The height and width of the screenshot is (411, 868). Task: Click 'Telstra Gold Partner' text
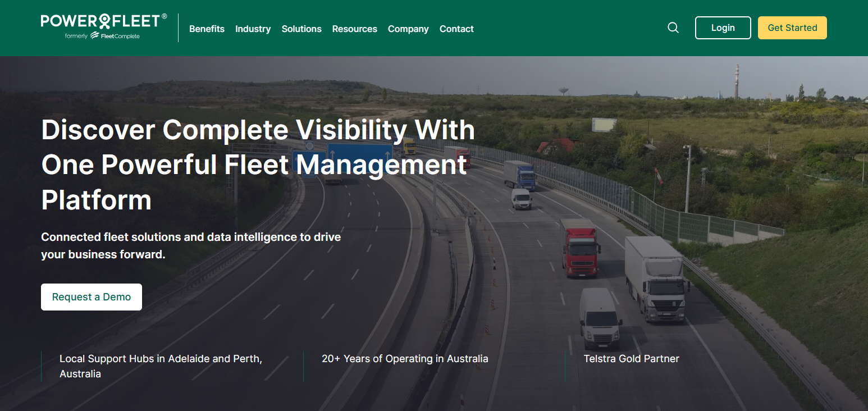point(632,359)
